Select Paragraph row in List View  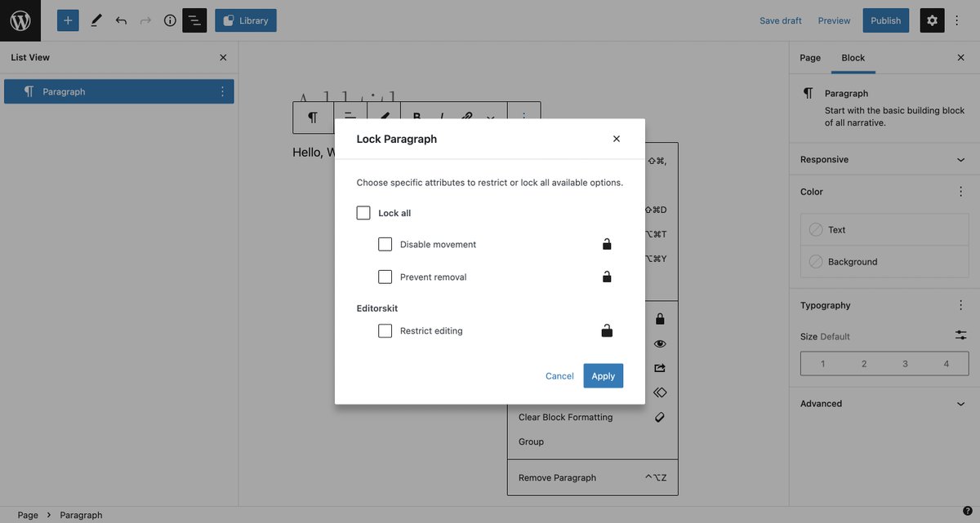(119, 91)
